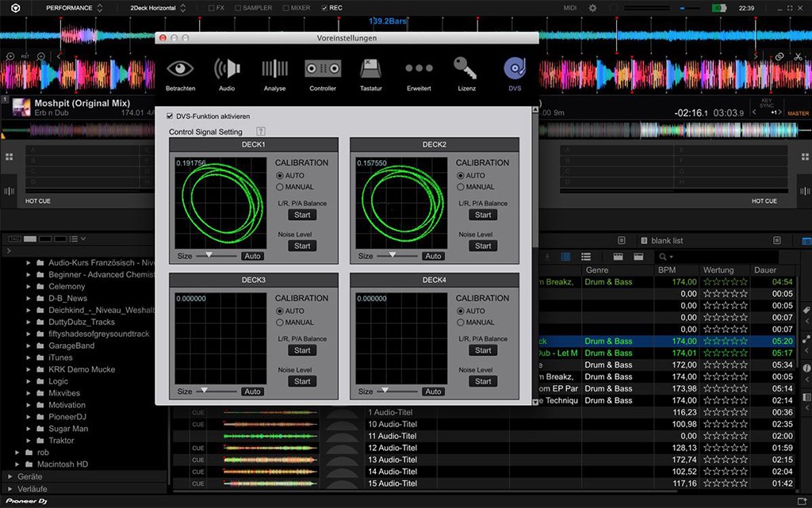Viewport: 812px width, 508px height.
Task: Disable the DVS-Funktion aktivieren checkbox
Action: pyautogui.click(x=170, y=116)
